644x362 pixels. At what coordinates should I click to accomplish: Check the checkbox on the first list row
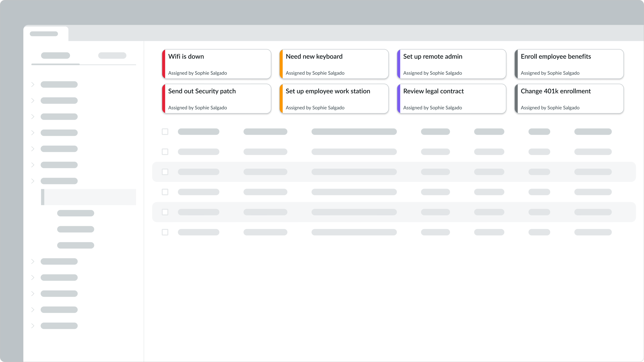click(165, 131)
